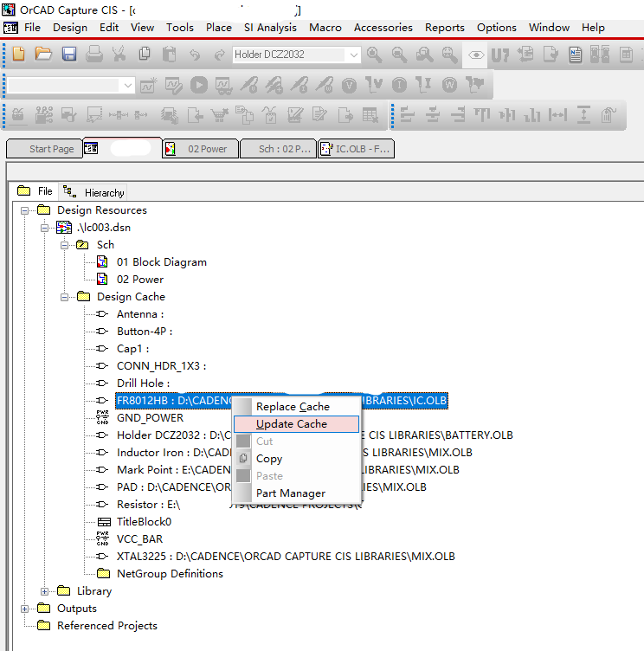644x651 pixels.
Task: Click the distribute vertically icon
Action: pyautogui.click(x=583, y=114)
